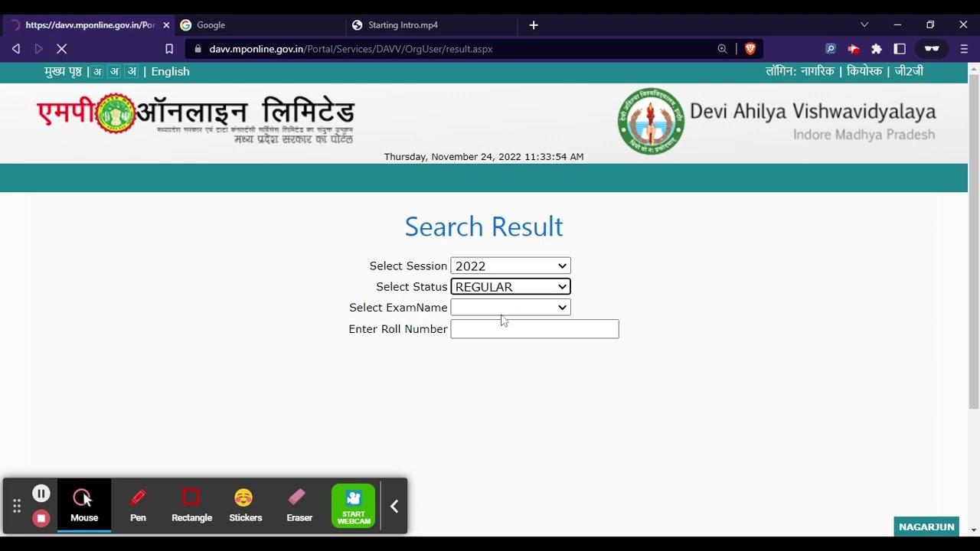Screen dimensions: 980x551
Task: Click the date and time text
Action: 484,157
